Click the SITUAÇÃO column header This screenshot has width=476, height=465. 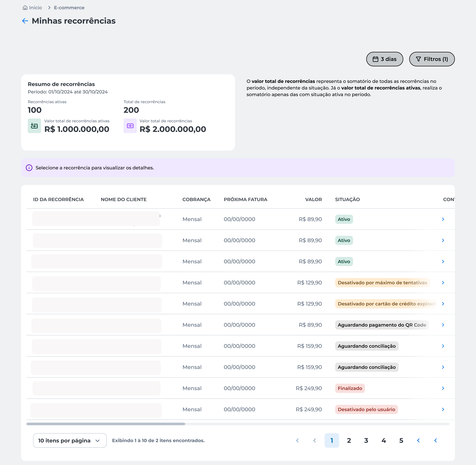tap(347, 200)
